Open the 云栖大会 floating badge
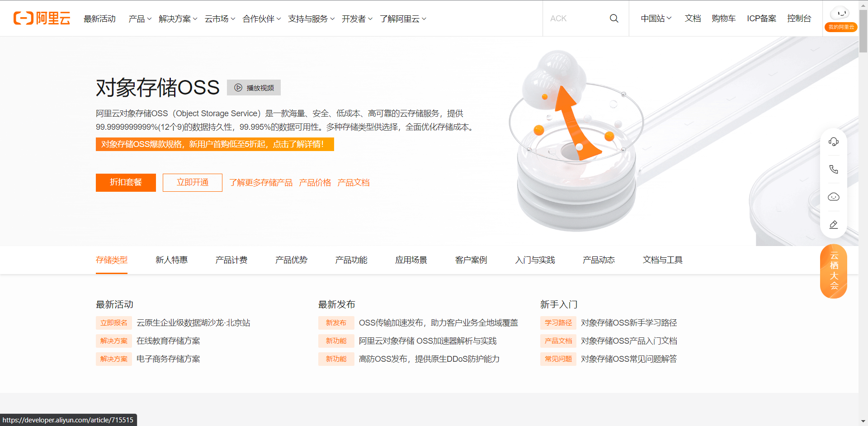868x426 pixels. pos(834,271)
